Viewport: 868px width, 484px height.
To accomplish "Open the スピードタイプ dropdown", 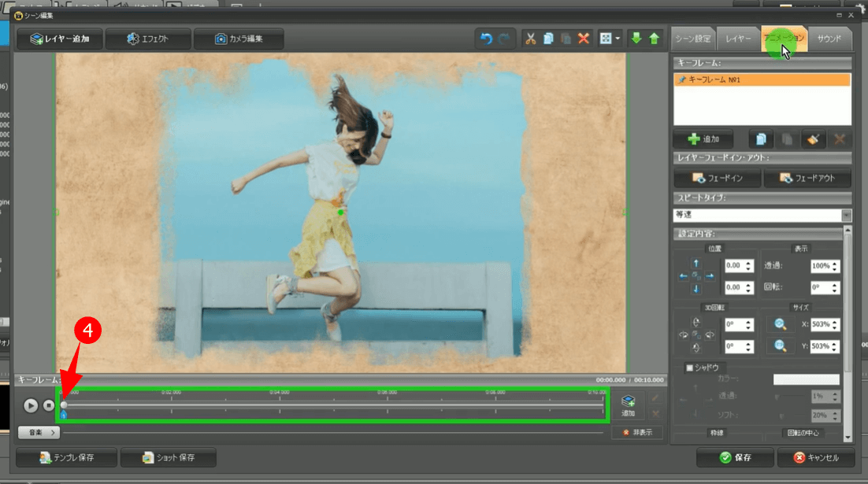I will [846, 215].
